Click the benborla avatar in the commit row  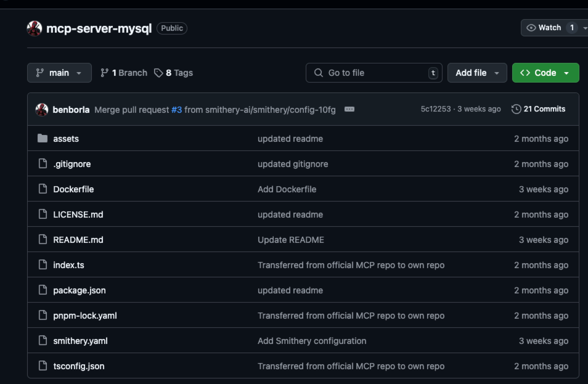(42, 110)
